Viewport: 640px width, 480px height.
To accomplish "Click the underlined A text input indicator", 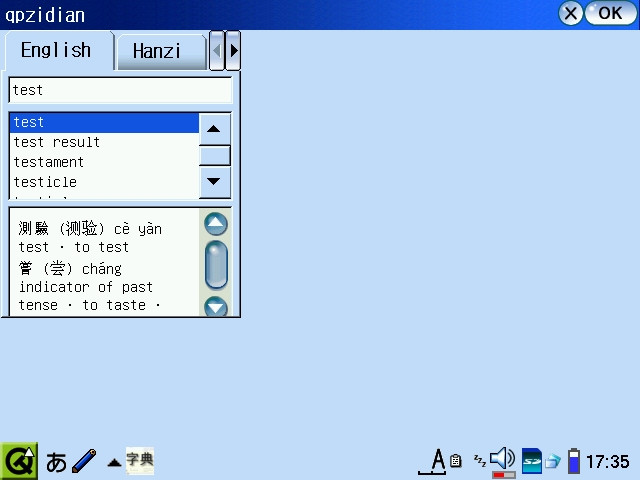I will pyautogui.click(x=437, y=461).
